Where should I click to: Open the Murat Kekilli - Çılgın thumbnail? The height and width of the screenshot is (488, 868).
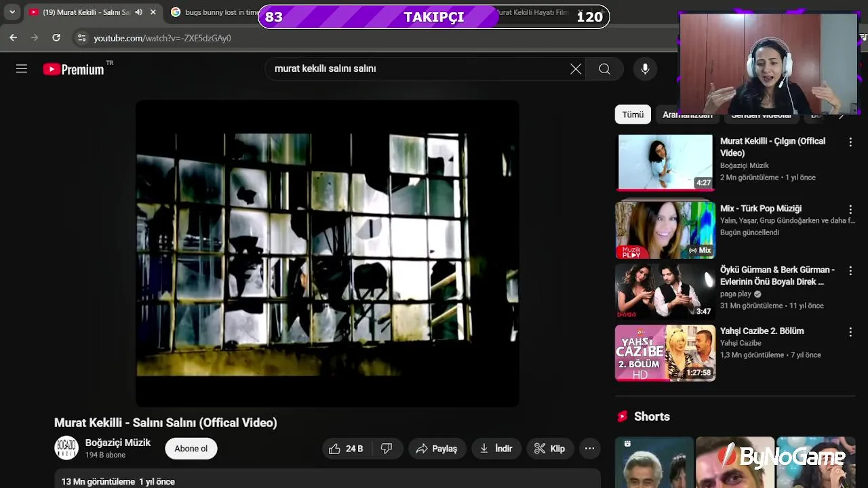[665, 163]
